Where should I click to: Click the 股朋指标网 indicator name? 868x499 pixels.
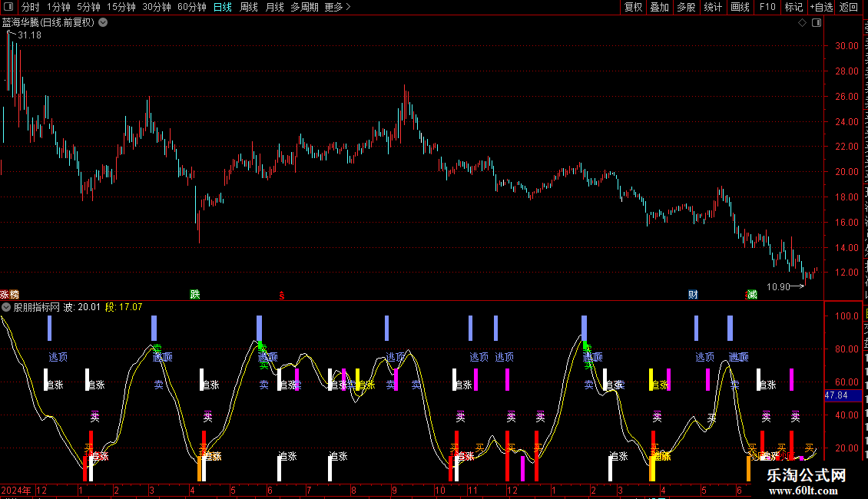coord(37,307)
